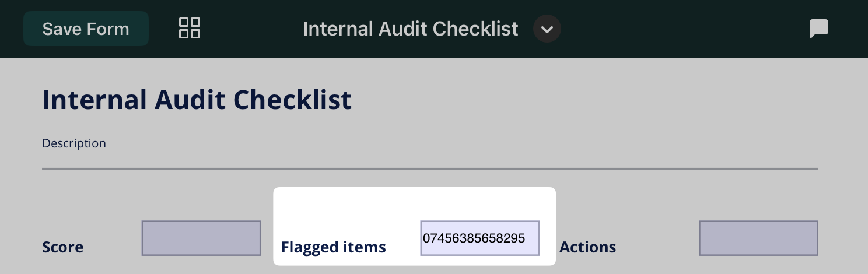
Task: Click the Description field text
Action: tap(74, 143)
